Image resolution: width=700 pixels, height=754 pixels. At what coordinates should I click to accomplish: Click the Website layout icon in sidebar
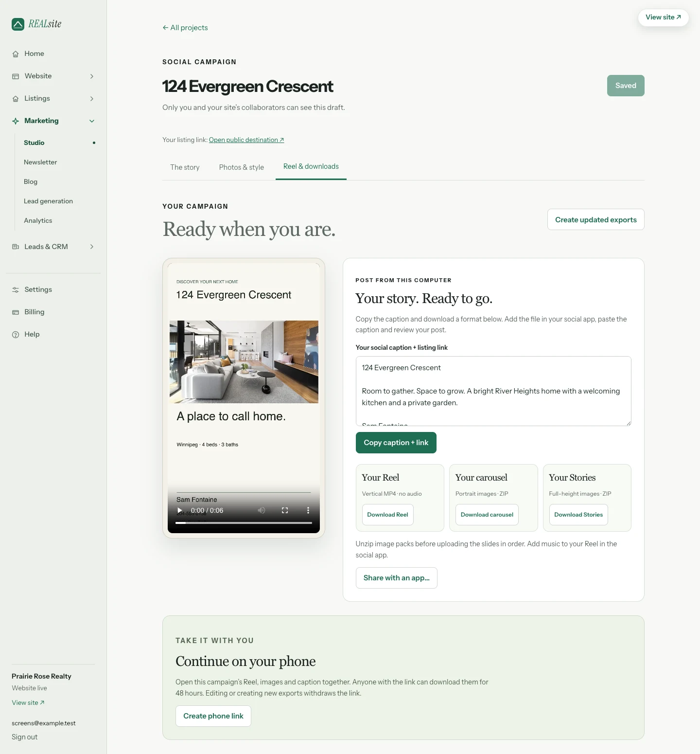tap(16, 76)
